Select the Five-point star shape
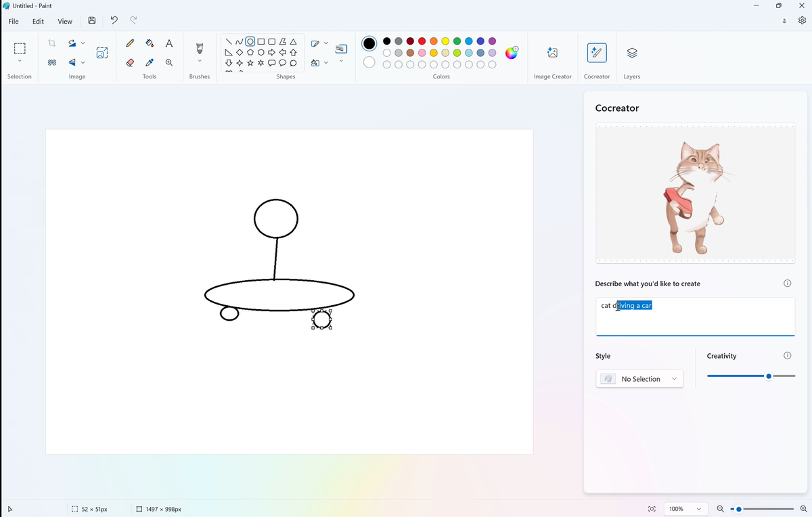 [x=250, y=63]
